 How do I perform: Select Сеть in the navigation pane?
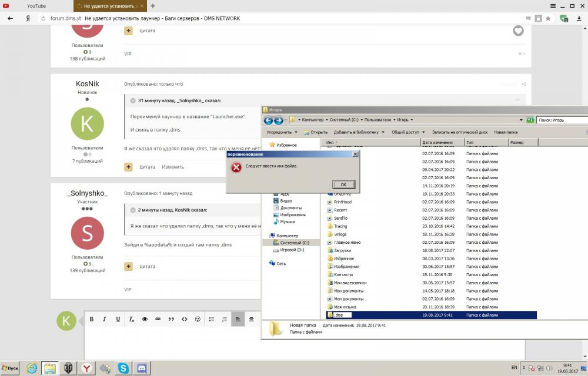278,264
